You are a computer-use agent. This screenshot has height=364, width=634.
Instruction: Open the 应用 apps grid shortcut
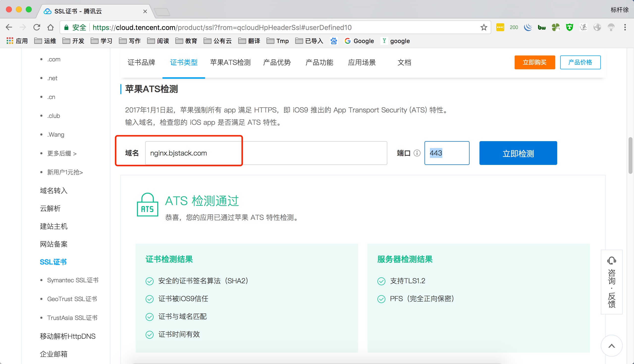[17, 41]
